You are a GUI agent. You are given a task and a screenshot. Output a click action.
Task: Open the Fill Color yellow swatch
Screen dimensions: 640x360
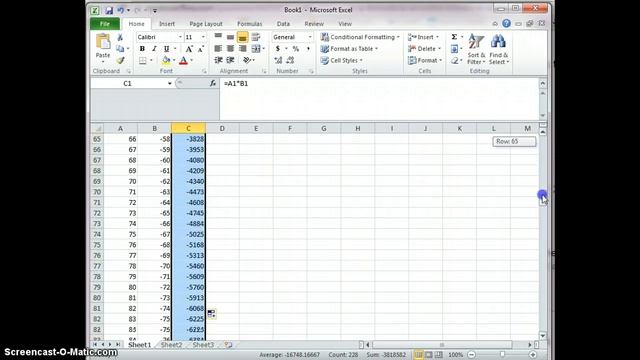(166, 60)
